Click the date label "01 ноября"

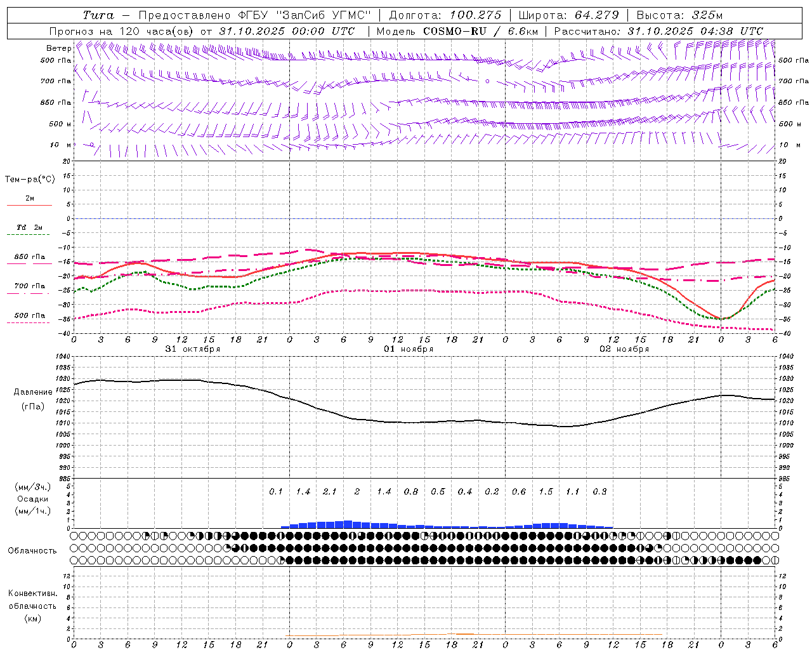pos(409,348)
